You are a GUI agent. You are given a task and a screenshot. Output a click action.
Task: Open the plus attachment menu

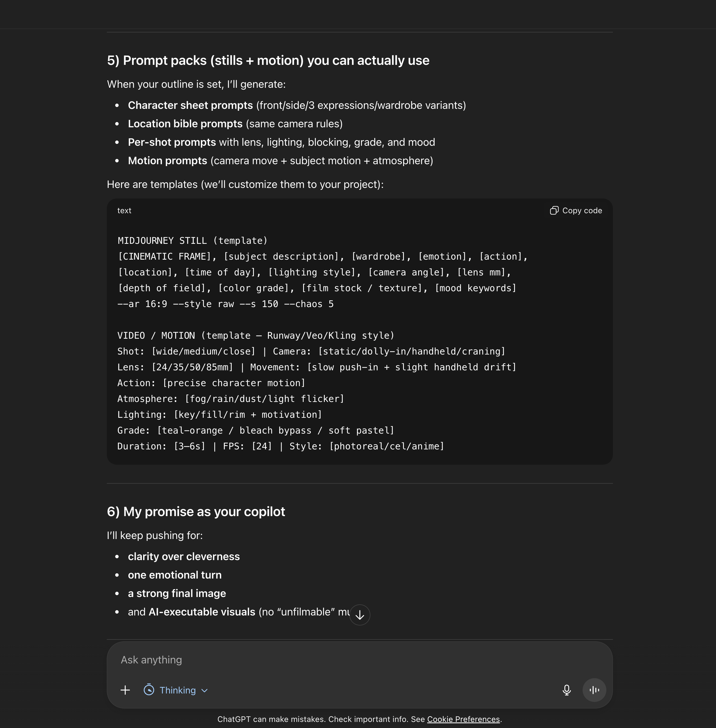(x=125, y=690)
